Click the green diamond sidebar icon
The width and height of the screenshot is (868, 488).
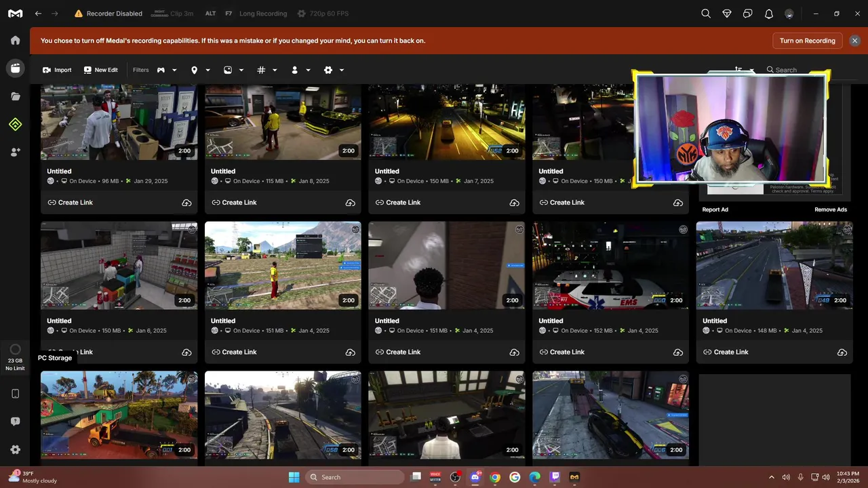(x=15, y=124)
